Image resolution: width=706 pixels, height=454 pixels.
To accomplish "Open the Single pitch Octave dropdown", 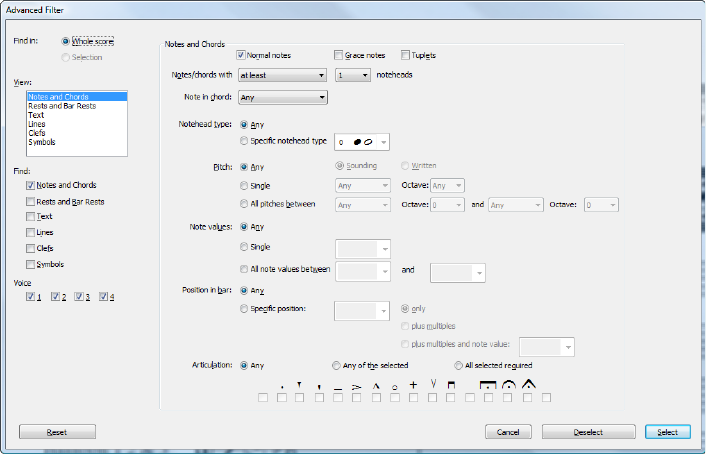I will (447, 186).
